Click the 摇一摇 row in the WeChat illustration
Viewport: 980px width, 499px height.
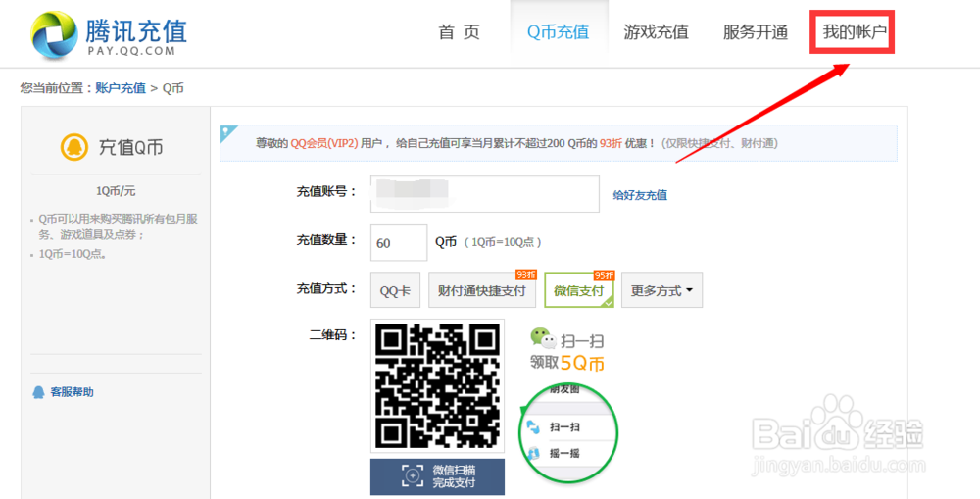coord(564,453)
